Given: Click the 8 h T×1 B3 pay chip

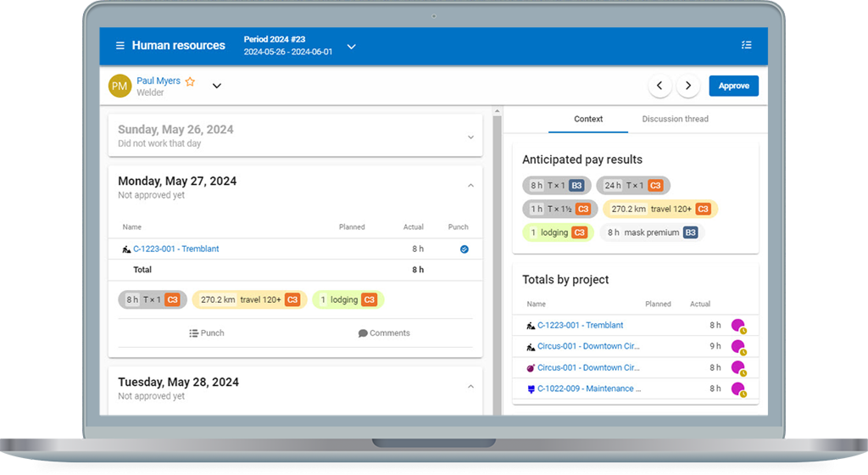Looking at the screenshot, I should (x=556, y=185).
